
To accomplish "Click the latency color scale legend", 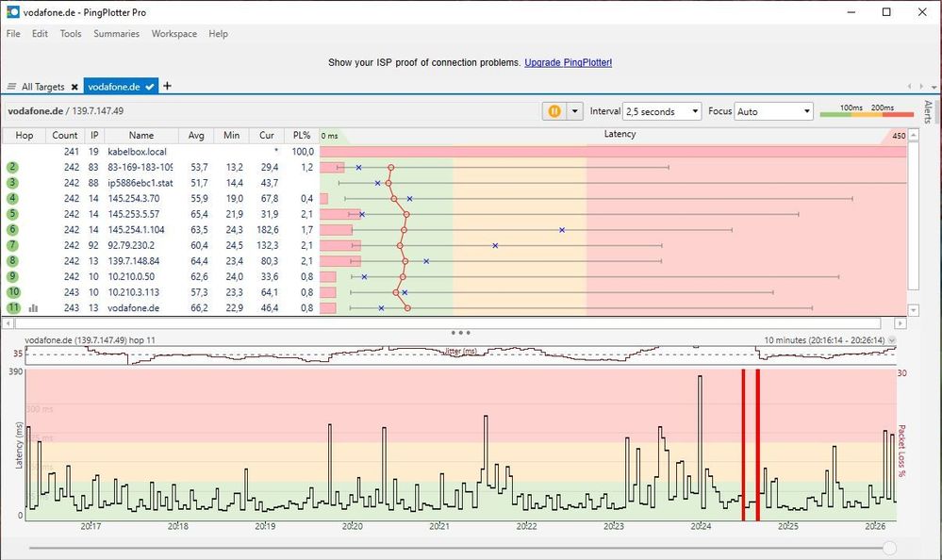I will [867, 110].
